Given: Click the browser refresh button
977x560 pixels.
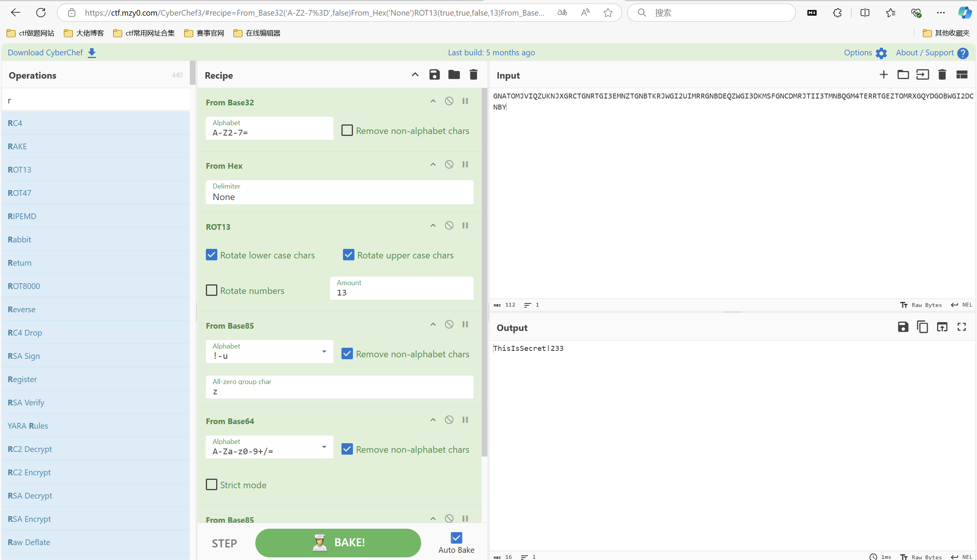Looking at the screenshot, I should pyautogui.click(x=41, y=13).
